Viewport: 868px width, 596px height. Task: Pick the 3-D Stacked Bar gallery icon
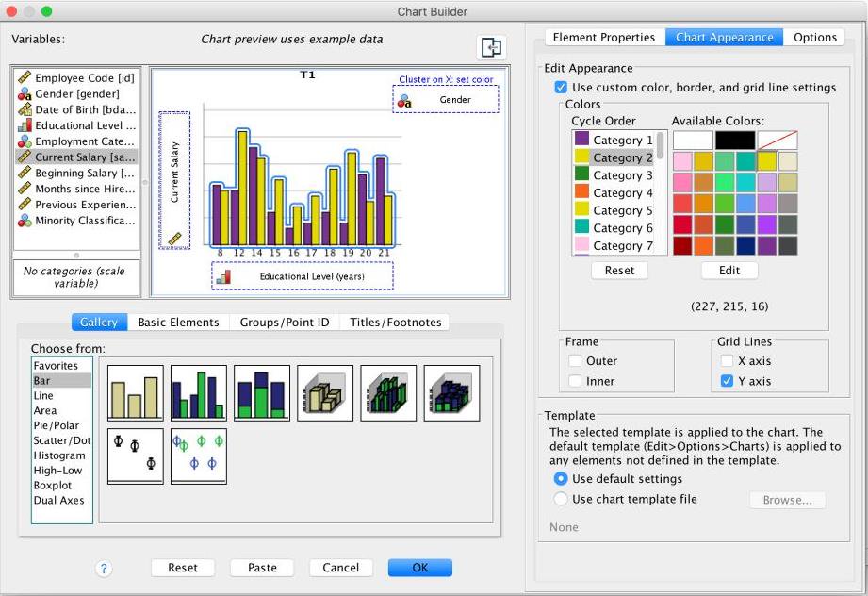(x=450, y=392)
